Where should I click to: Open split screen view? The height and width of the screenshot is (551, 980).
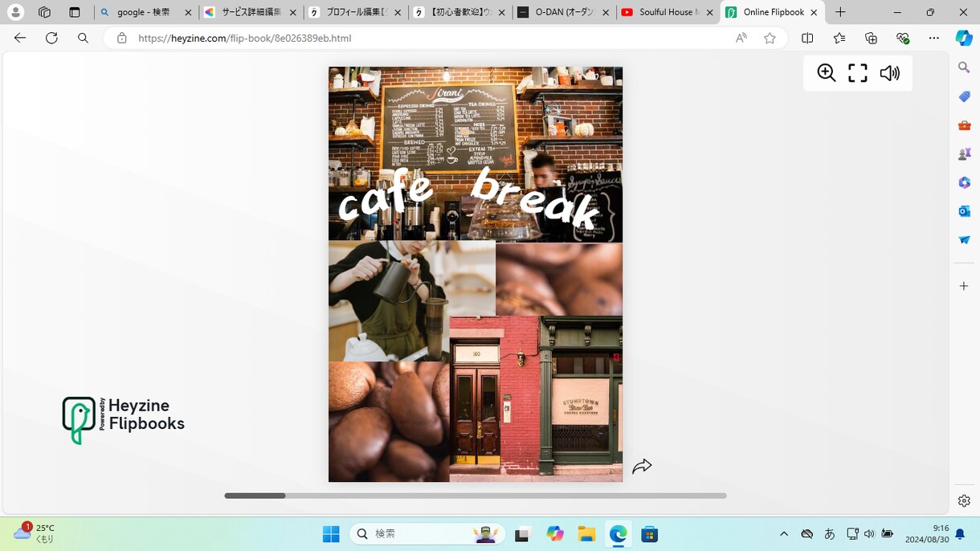pos(807,38)
